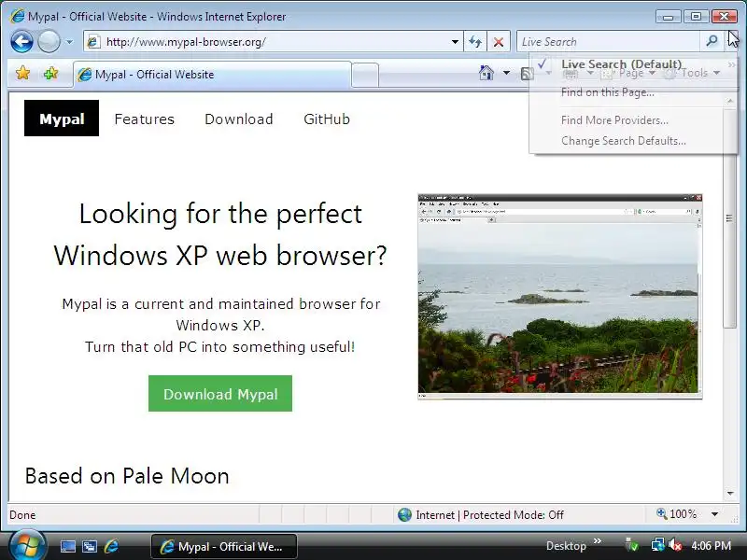Select the Mypal - Official Website tab
Image resolution: width=747 pixels, height=560 pixels.
pos(213,75)
